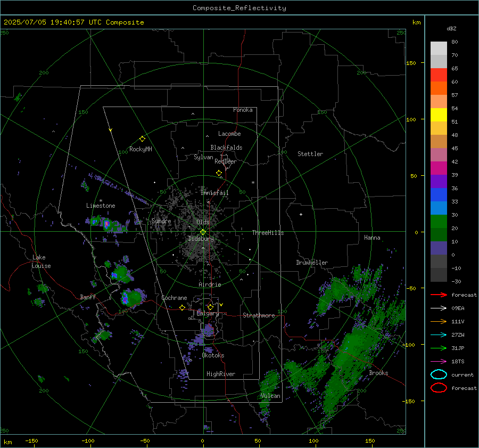Click the Blackfalds label
The height and width of the screenshot is (448, 479).
(x=226, y=148)
